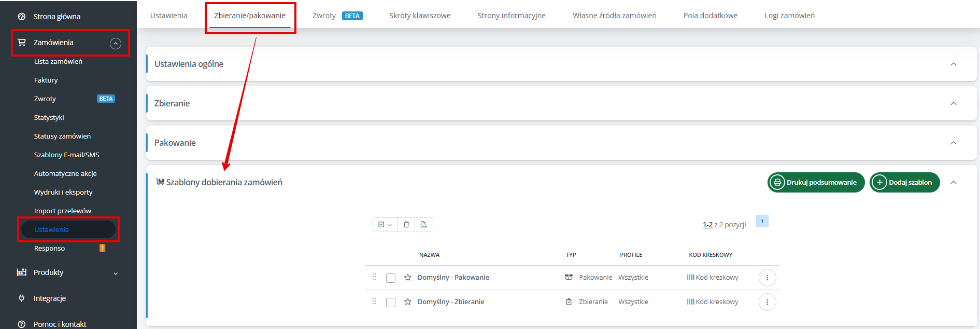Collapse Szablony dobierania zamówień section chevron
980x329 pixels.
[x=954, y=182]
